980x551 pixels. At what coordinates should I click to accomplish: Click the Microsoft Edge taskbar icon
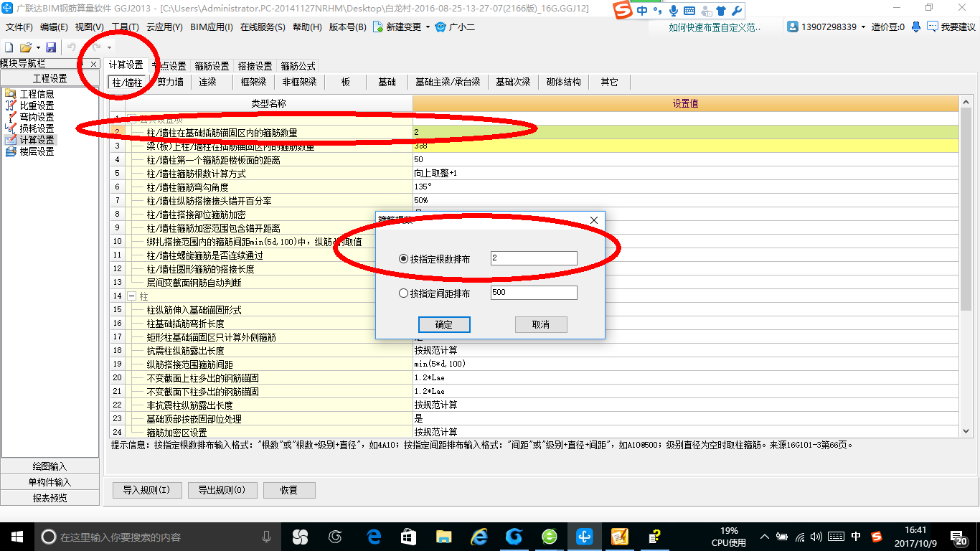(374, 537)
